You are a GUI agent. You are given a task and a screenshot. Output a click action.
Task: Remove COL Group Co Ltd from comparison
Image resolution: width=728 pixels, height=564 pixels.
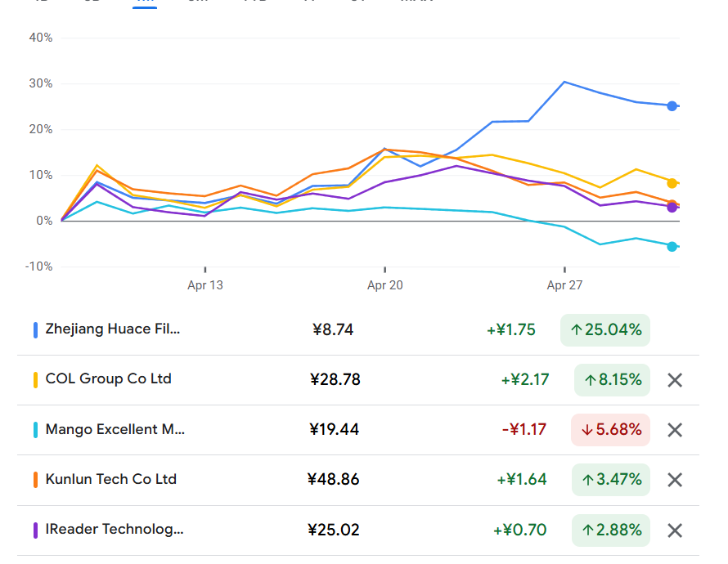pyautogui.click(x=675, y=380)
